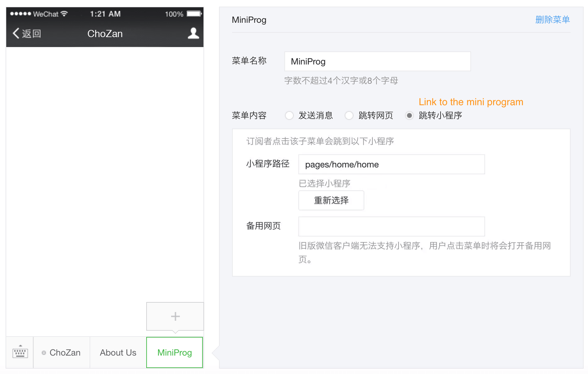The height and width of the screenshot is (374, 588).
Task: Focus the 菜单名称 text field
Action: [x=377, y=61]
